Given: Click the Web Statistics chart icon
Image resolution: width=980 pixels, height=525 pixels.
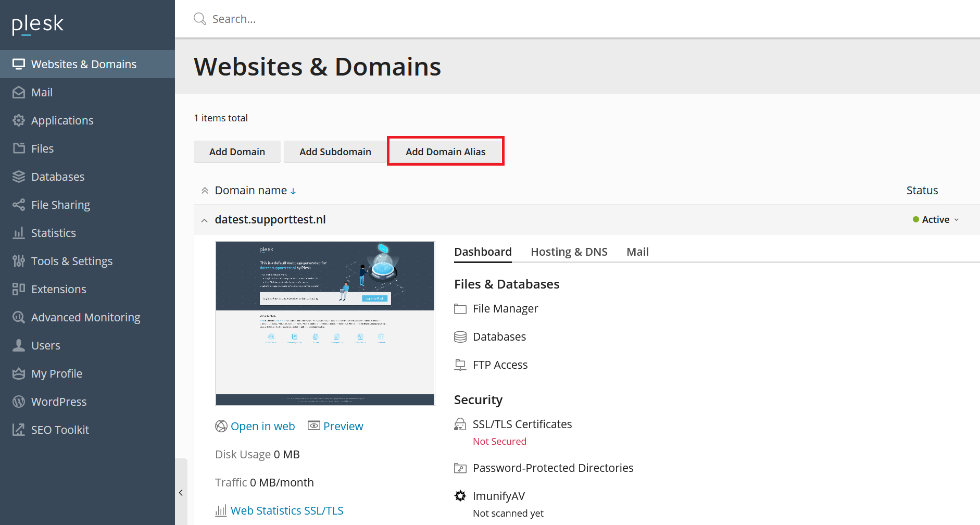Looking at the screenshot, I should click(x=221, y=510).
